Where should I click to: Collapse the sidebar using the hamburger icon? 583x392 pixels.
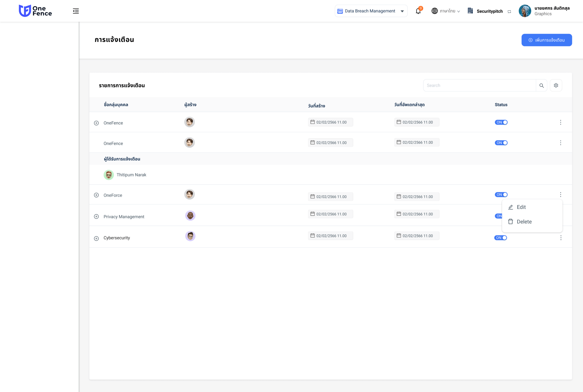(75, 11)
